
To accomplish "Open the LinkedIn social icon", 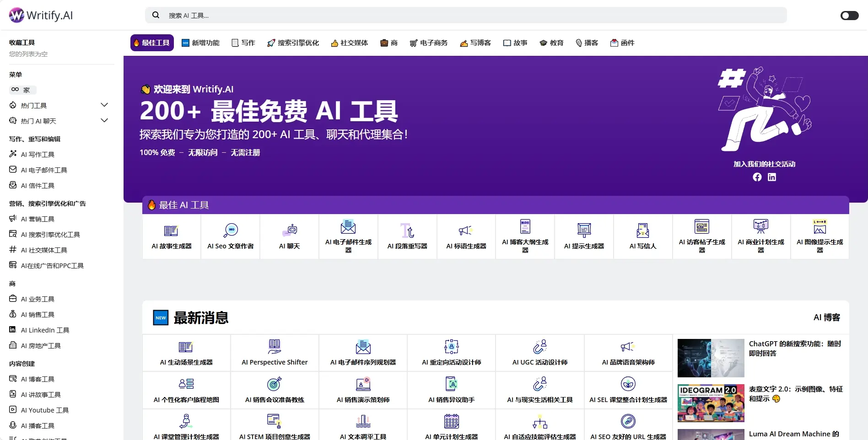I will (772, 177).
